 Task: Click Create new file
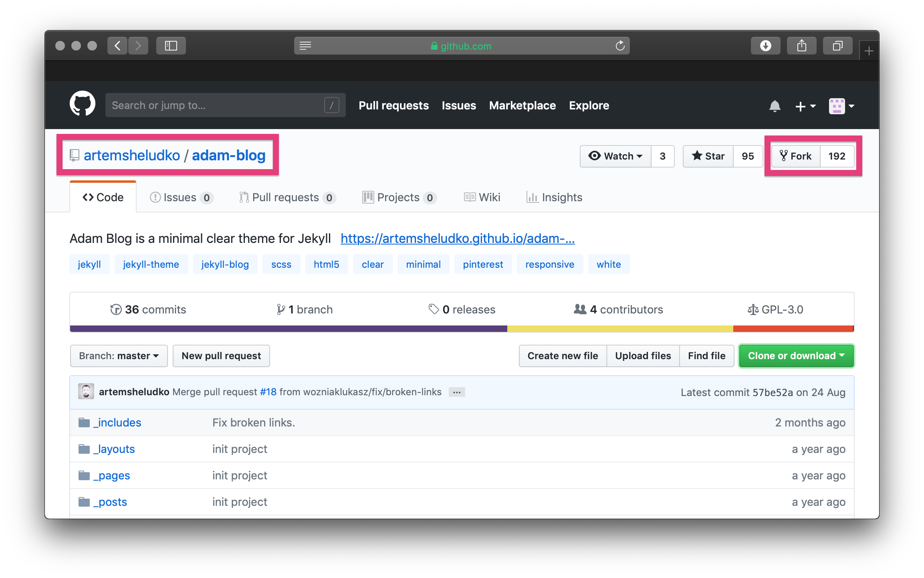point(563,356)
